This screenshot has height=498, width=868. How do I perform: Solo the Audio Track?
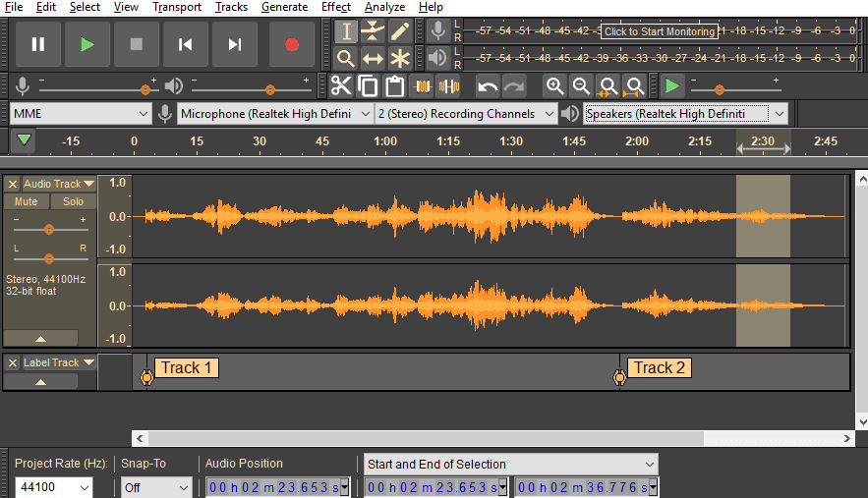coord(74,201)
